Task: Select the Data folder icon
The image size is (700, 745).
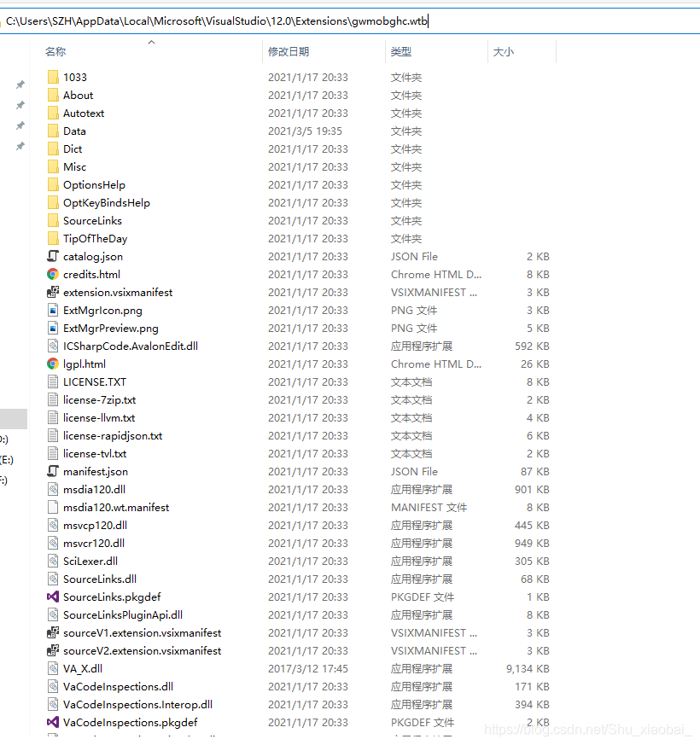Action: pyautogui.click(x=53, y=131)
